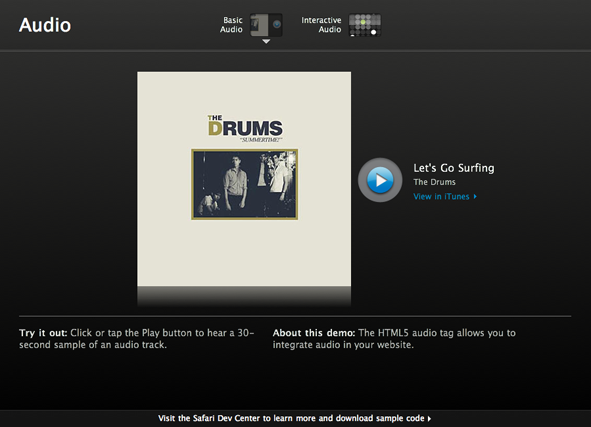This screenshot has width=591, height=427.
Task: Click the Audio page heading
Action: (45, 25)
